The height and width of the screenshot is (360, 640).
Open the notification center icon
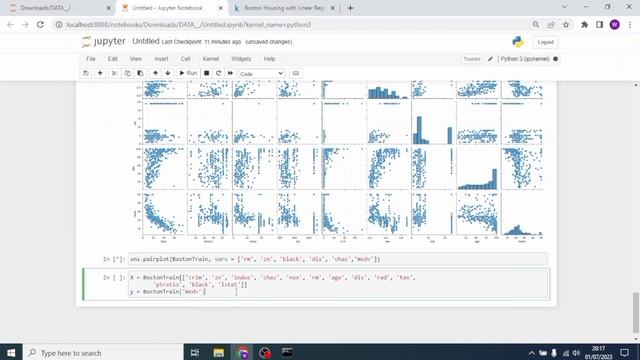pyautogui.click(x=624, y=353)
